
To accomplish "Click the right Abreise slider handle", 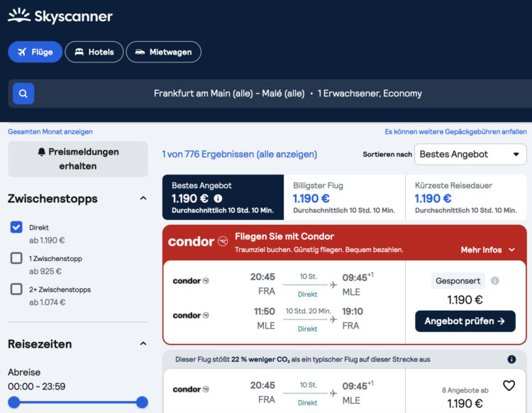I will pos(142,402).
